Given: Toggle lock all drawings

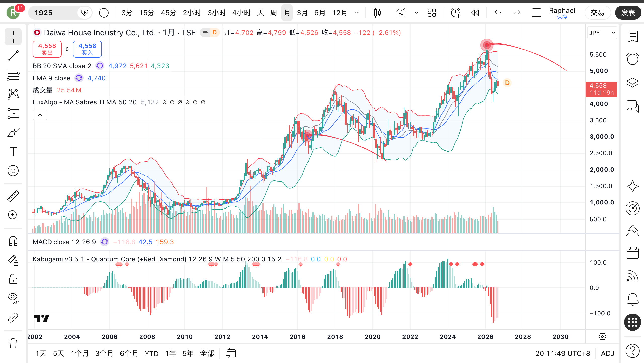Looking at the screenshot, I should click(x=13, y=279).
